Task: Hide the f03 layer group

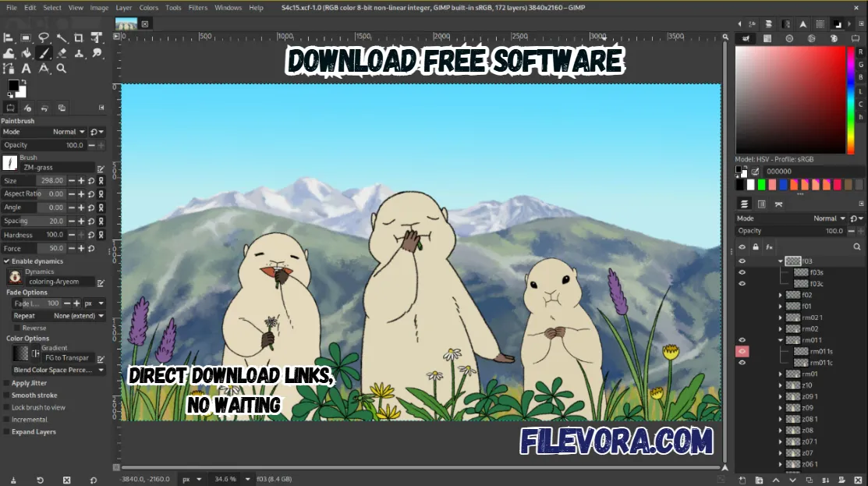Action: click(742, 261)
